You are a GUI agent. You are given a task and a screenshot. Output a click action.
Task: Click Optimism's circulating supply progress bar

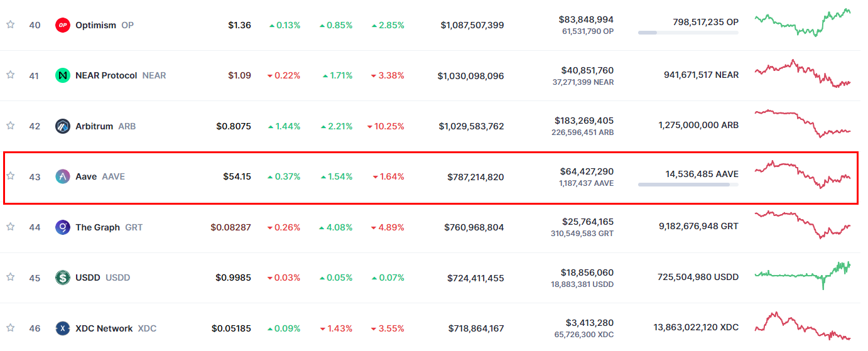pyautogui.click(x=688, y=32)
